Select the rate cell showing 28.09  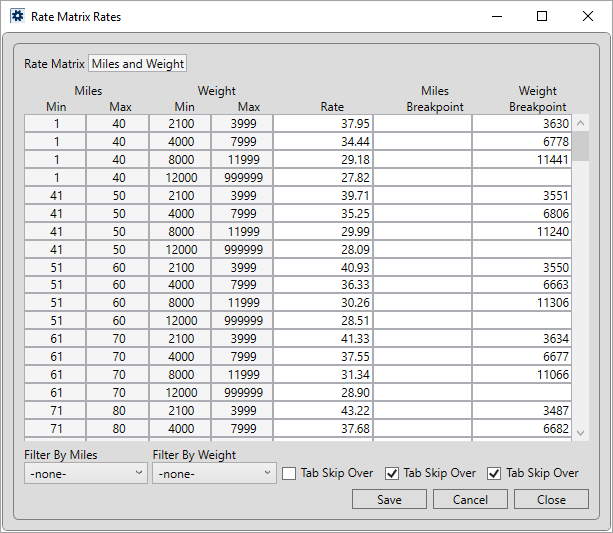pos(322,249)
